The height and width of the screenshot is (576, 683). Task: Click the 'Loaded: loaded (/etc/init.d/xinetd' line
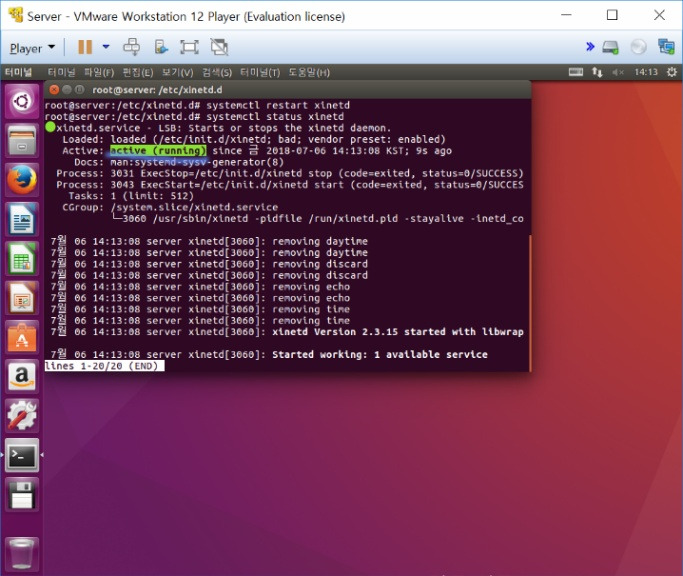tap(254, 139)
